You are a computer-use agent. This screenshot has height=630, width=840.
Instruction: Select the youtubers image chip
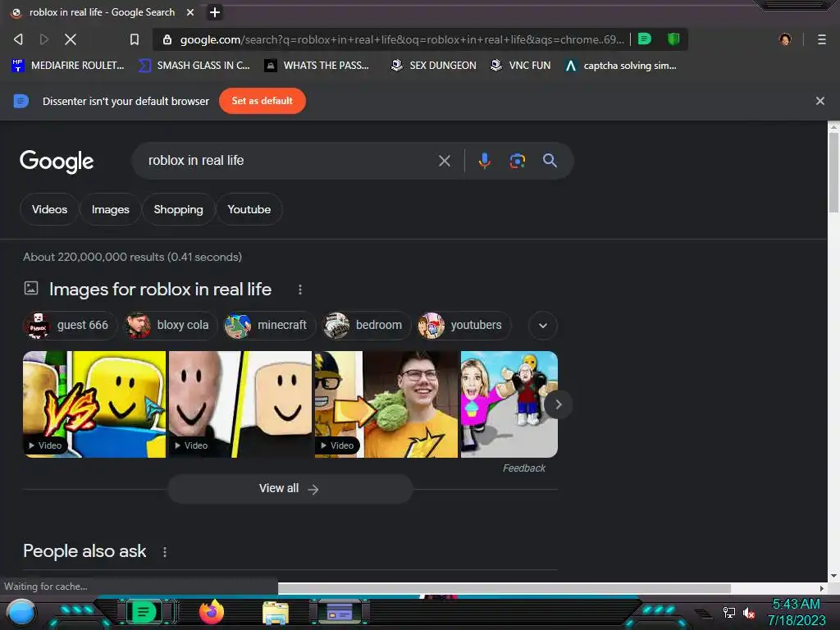[x=464, y=325]
